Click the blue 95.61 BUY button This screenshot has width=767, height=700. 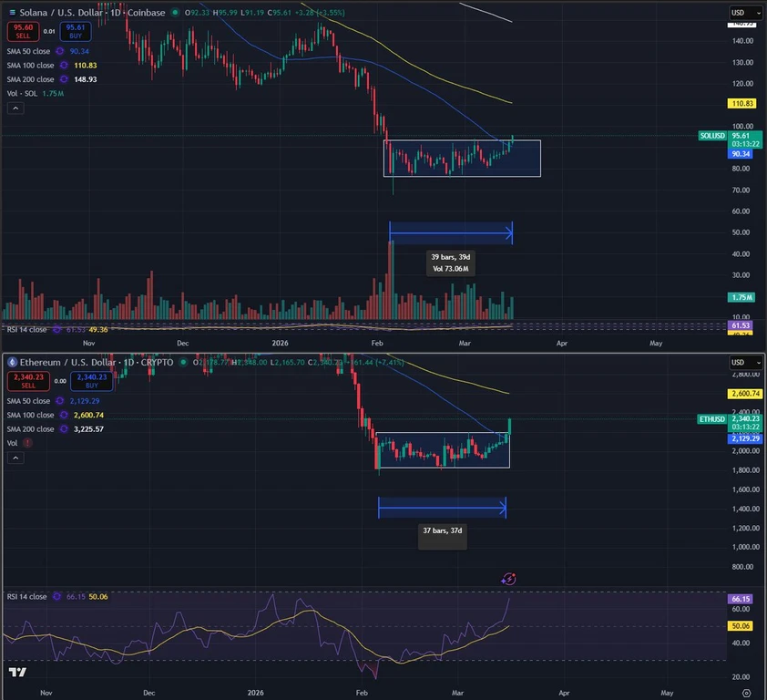click(x=76, y=31)
